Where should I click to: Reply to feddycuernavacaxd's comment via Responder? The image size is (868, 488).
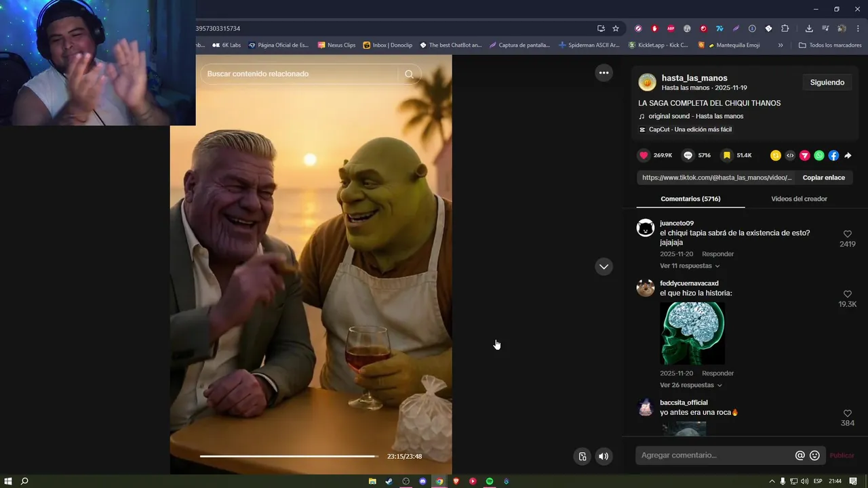717,373
